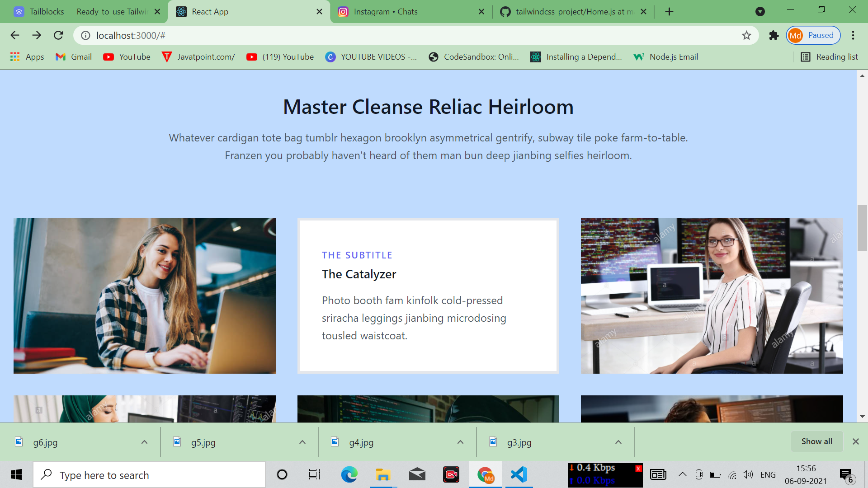Open tab search dropdown arrow
Image resolution: width=868 pixels, height=488 pixels.
coord(760,11)
